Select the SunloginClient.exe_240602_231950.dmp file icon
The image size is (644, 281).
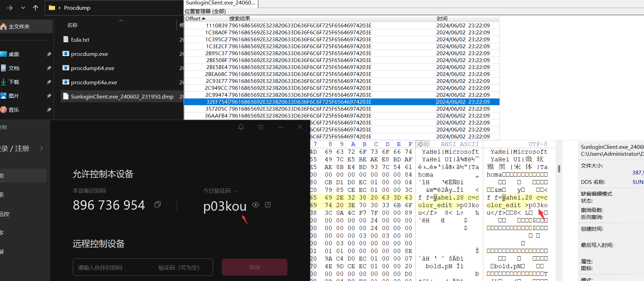pyautogui.click(x=66, y=96)
